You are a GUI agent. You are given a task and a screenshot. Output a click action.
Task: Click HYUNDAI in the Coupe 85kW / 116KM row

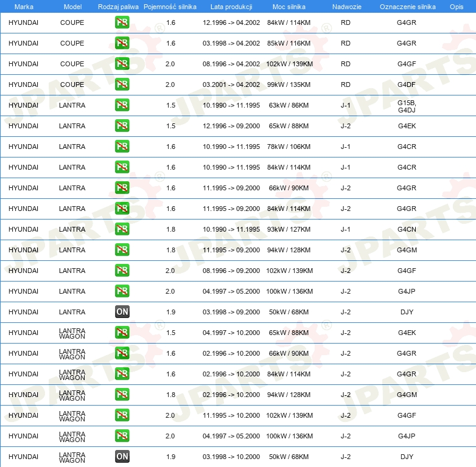click(x=23, y=43)
